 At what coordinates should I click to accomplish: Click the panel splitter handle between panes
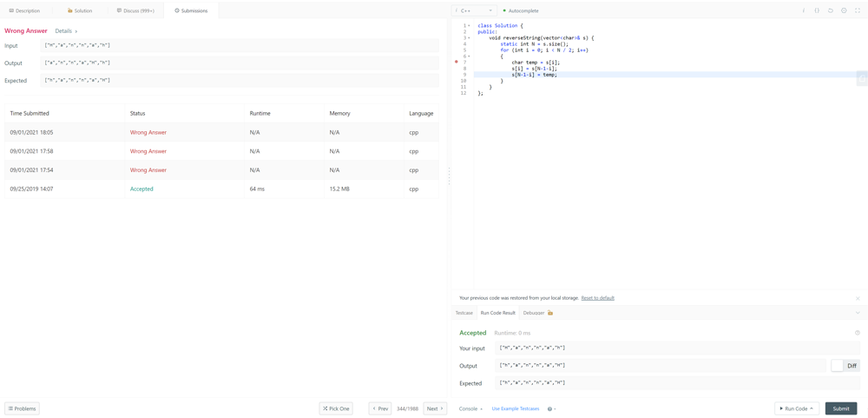click(x=449, y=176)
